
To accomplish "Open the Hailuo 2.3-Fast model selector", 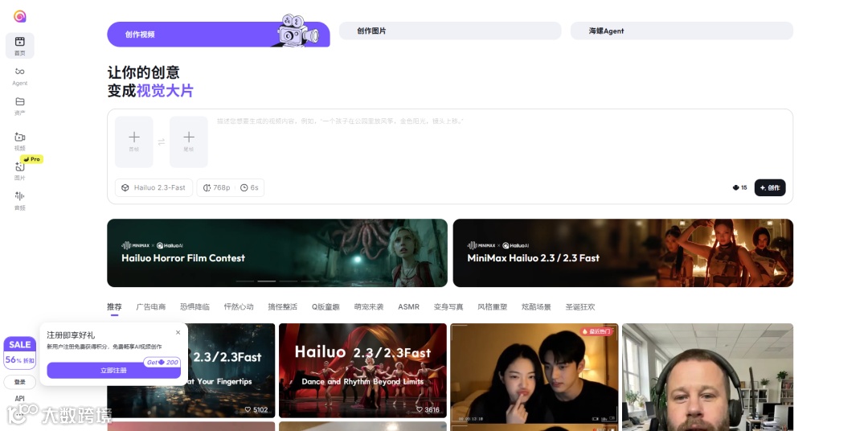I will click(154, 188).
